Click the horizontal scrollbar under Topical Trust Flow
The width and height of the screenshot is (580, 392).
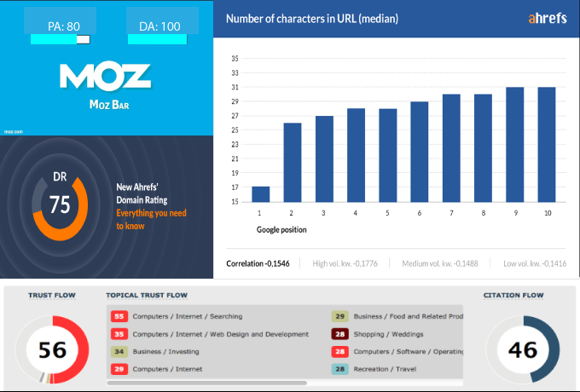[x=206, y=383]
